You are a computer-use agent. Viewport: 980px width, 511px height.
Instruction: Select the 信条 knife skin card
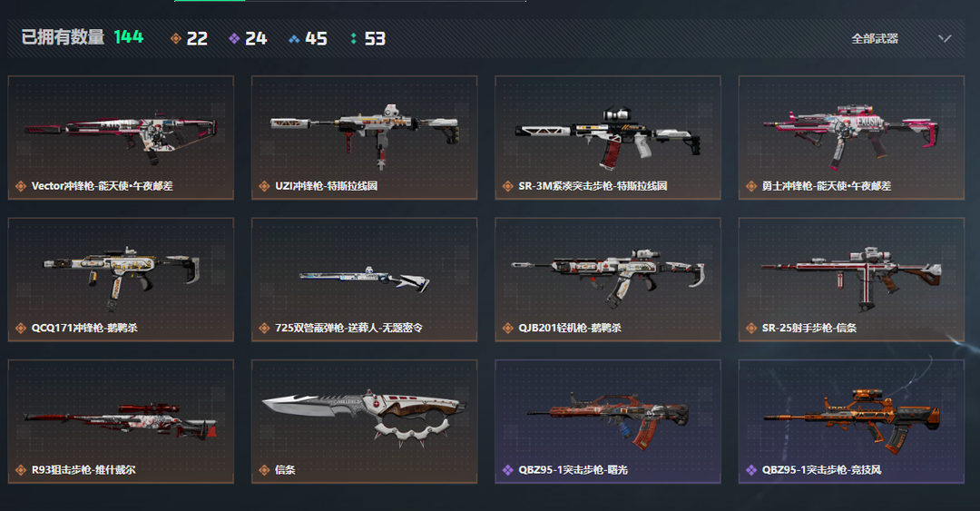tap(365, 421)
